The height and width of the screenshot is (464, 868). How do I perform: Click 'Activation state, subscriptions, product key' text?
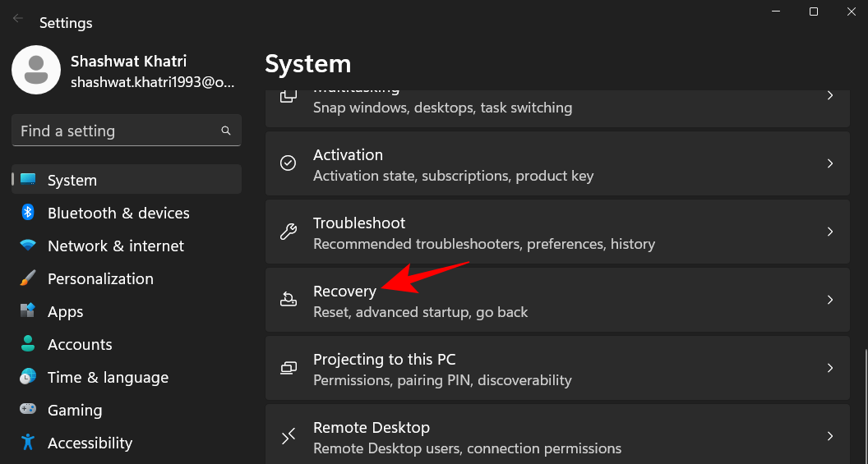(x=453, y=176)
